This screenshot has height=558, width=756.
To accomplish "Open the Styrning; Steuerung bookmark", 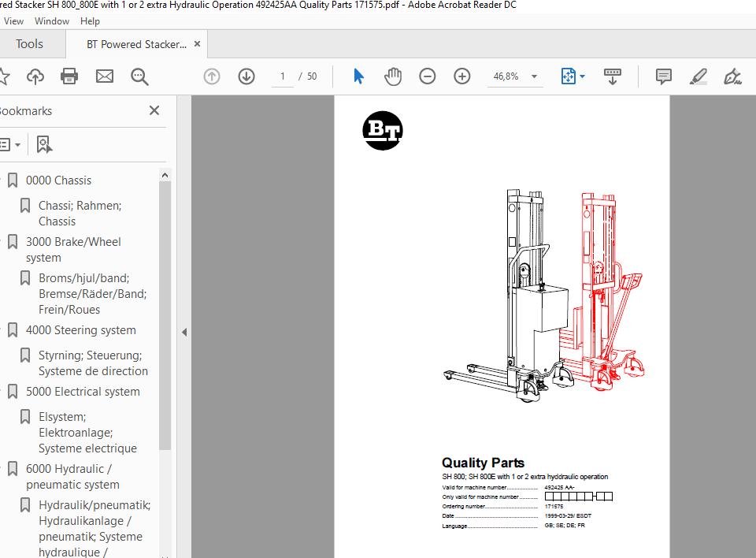I will pyautogui.click(x=93, y=363).
